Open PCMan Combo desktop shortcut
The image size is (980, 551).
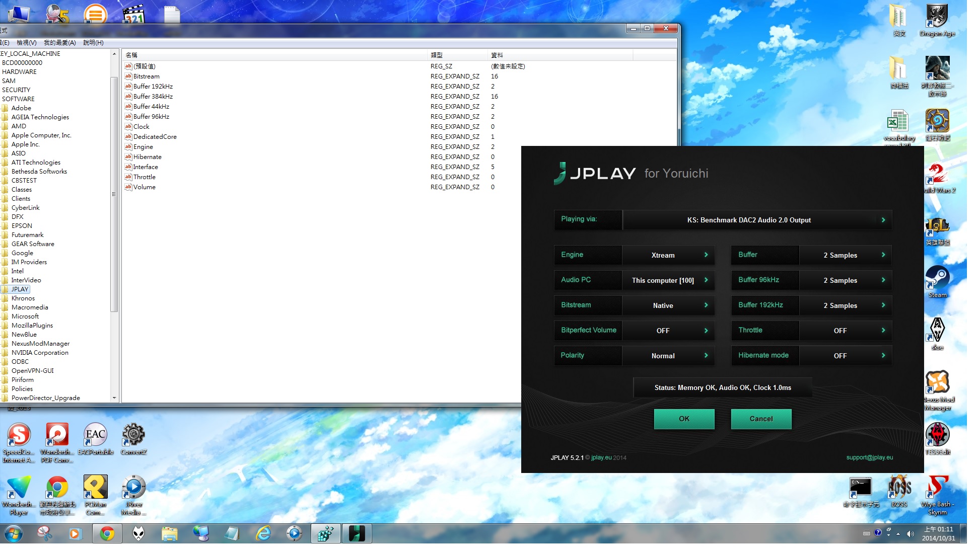(95, 495)
